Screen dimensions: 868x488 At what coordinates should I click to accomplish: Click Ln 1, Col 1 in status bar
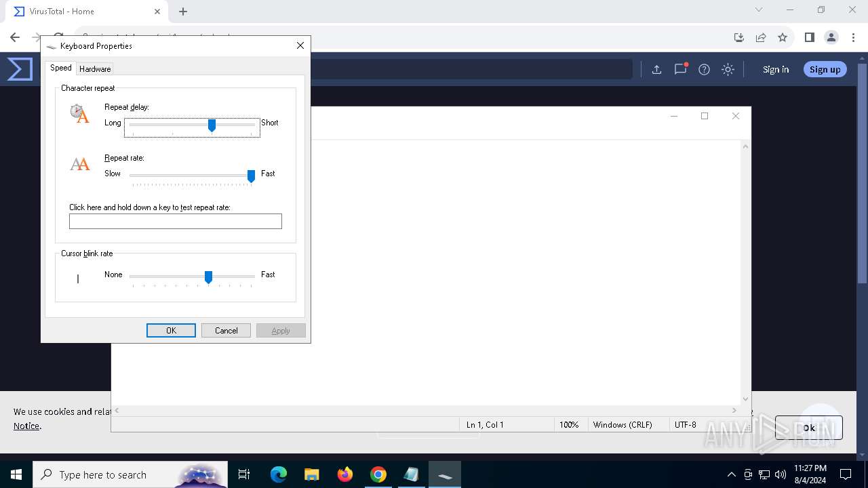tap(485, 425)
